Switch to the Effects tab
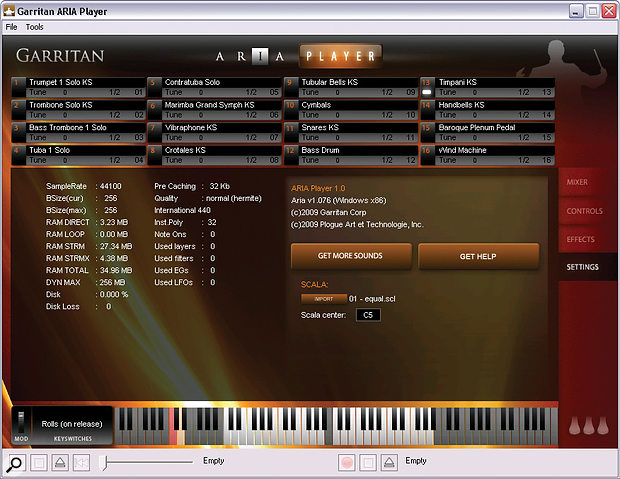 (x=580, y=239)
